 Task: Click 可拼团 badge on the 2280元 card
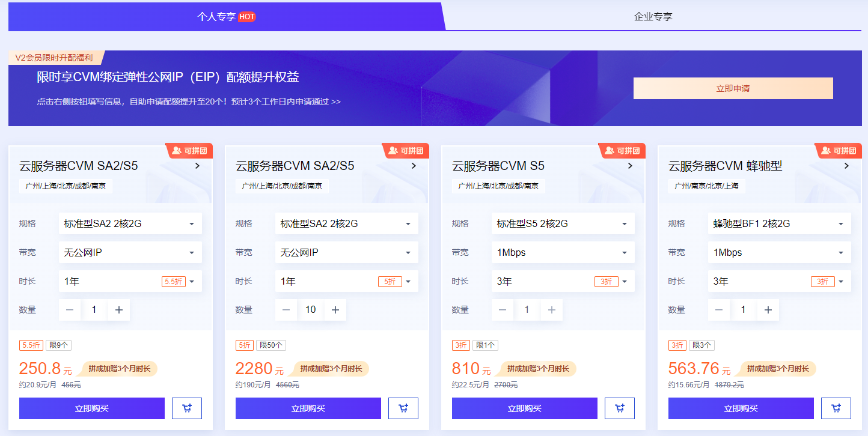(405, 150)
